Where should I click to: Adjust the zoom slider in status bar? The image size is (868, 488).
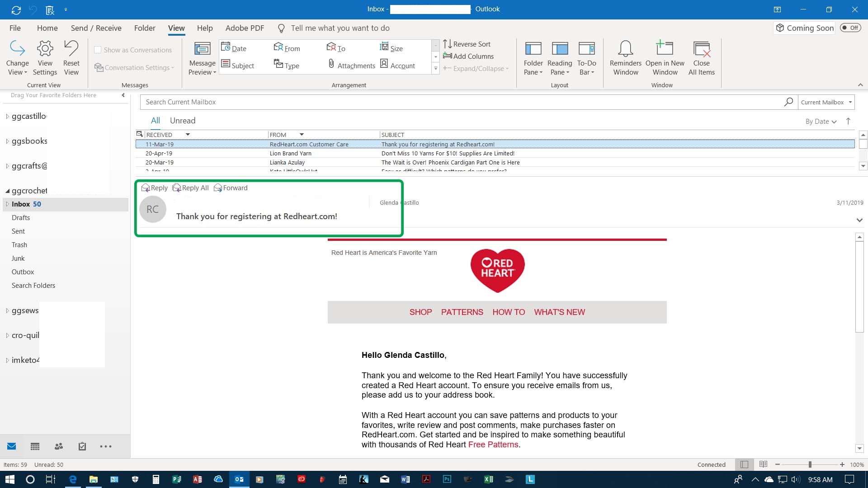(810, 465)
